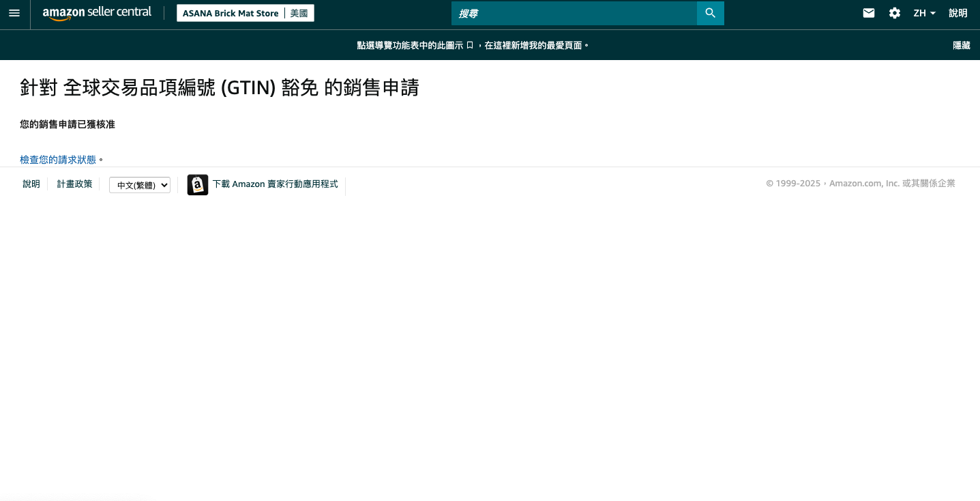Screen dimensions: 980x501
Task: Open the mail messages icon
Action: coord(869,13)
